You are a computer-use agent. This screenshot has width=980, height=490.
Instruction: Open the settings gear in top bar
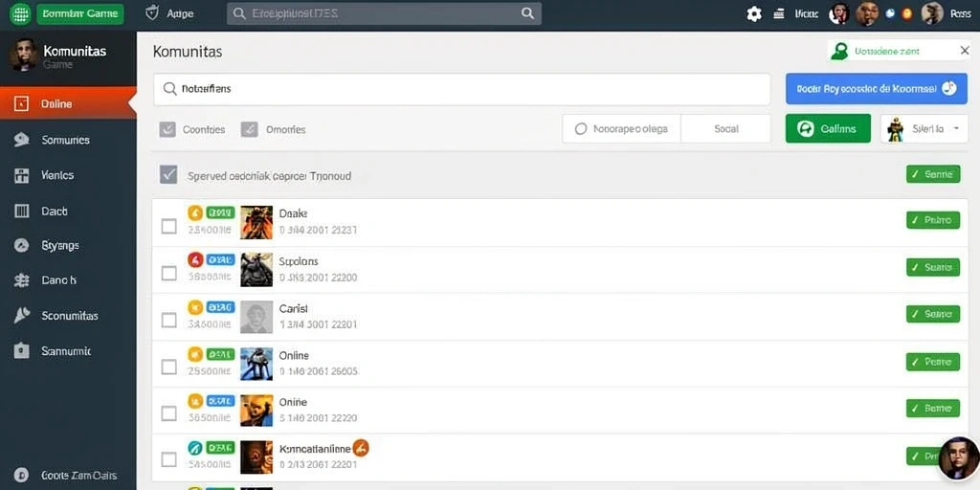754,13
